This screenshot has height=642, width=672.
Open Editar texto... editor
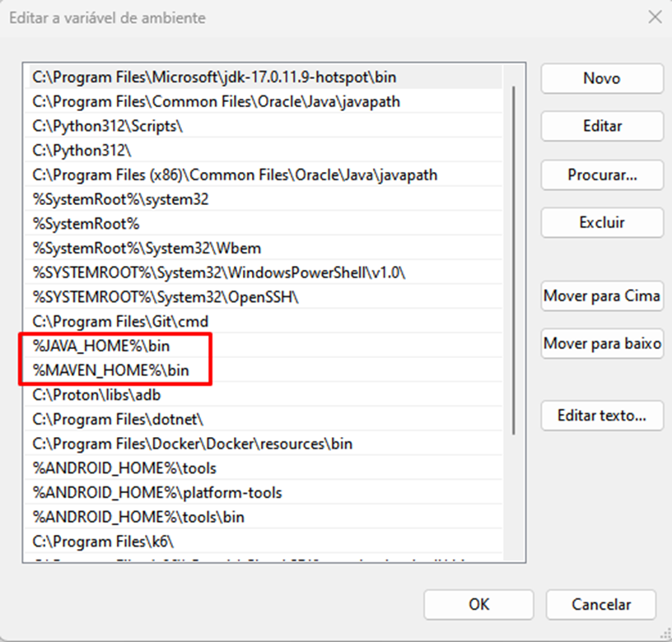(x=602, y=416)
